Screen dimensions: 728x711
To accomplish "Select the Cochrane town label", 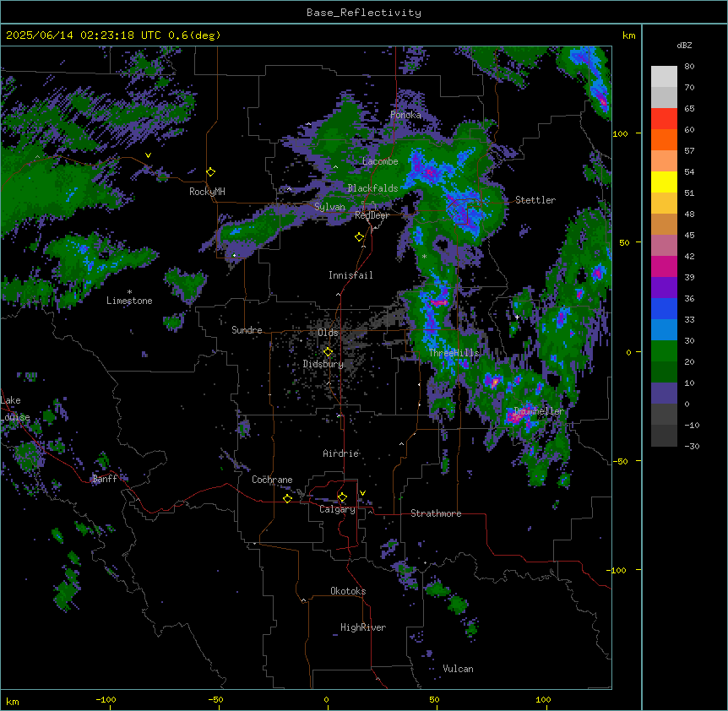I will [x=272, y=480].
